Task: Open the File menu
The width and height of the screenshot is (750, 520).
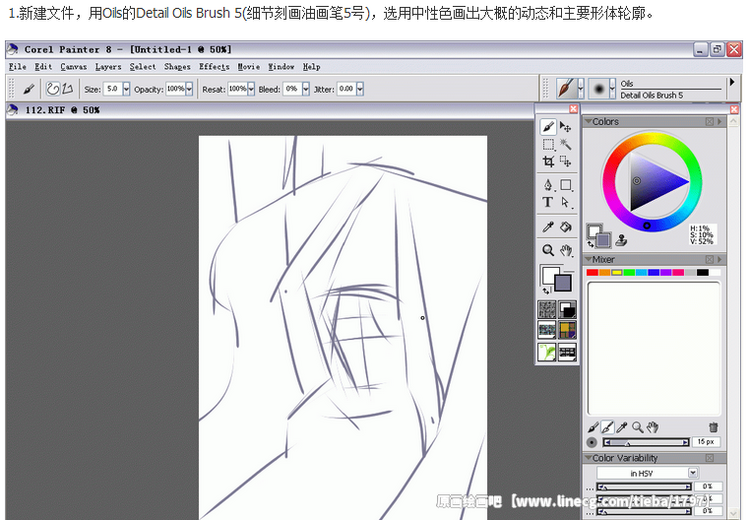Action: [18, 66]
